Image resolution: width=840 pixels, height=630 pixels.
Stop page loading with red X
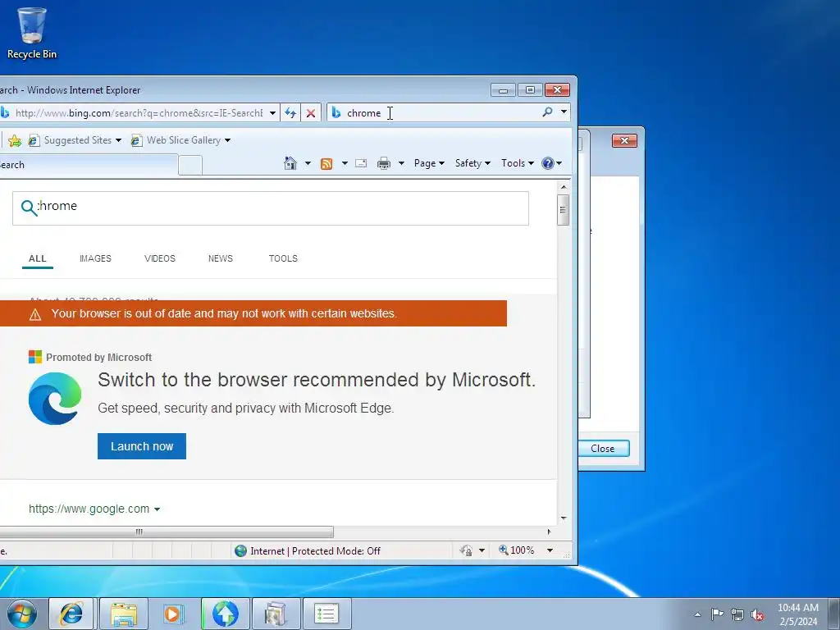311,113
